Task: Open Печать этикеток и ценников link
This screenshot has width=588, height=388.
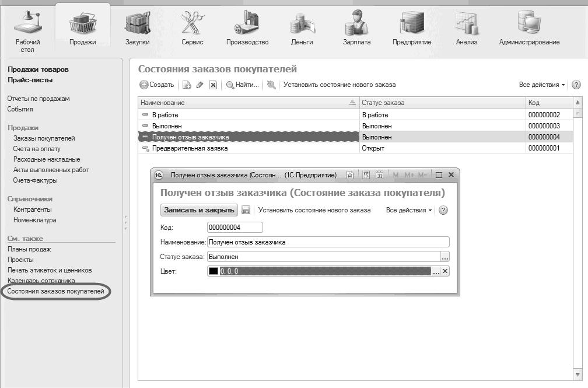Action: coord(50,271)
